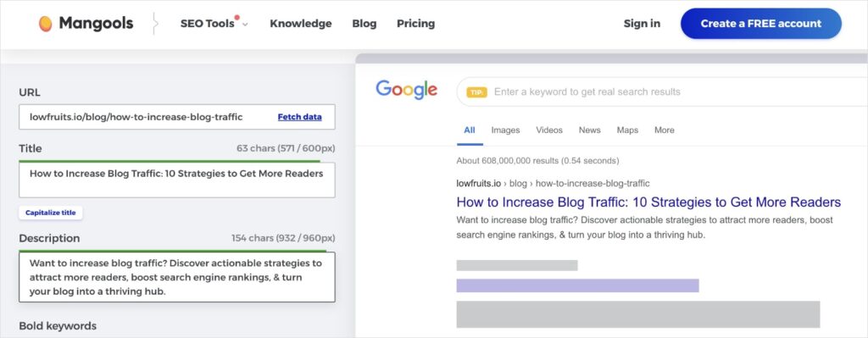This screenshot has width=868, height=338.
Task: Open the Mangools home wordmark
Action: (x=96, y=23)
